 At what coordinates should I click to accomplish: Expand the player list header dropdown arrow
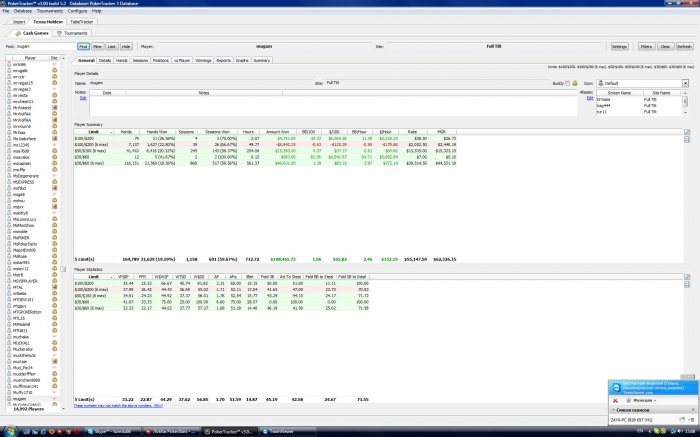pos(63,58)
